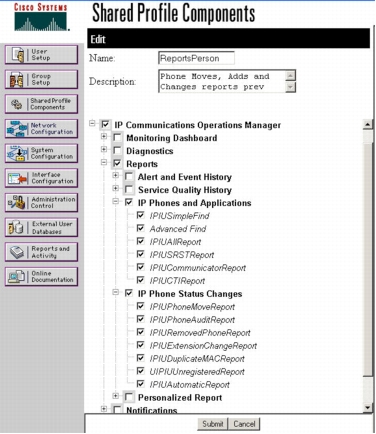Collapse the IP Phone Status Changes node
Screen dimensions: 376x434
[116, 292]
